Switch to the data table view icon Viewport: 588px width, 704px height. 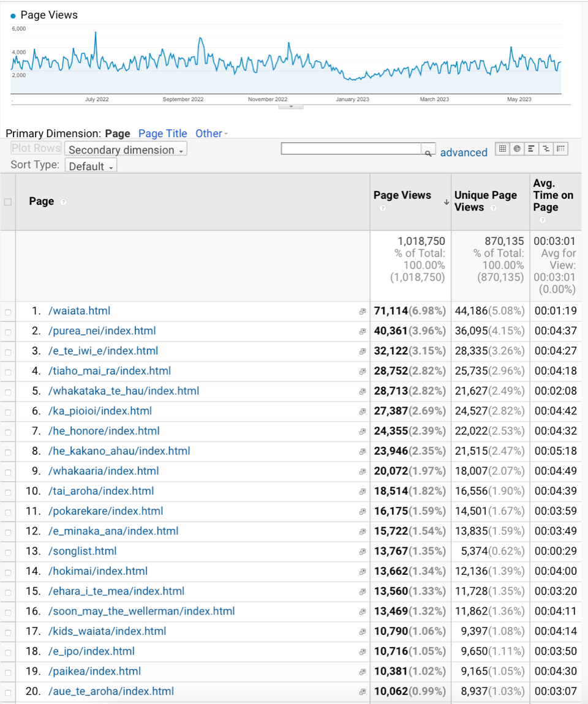pos(502,149)
